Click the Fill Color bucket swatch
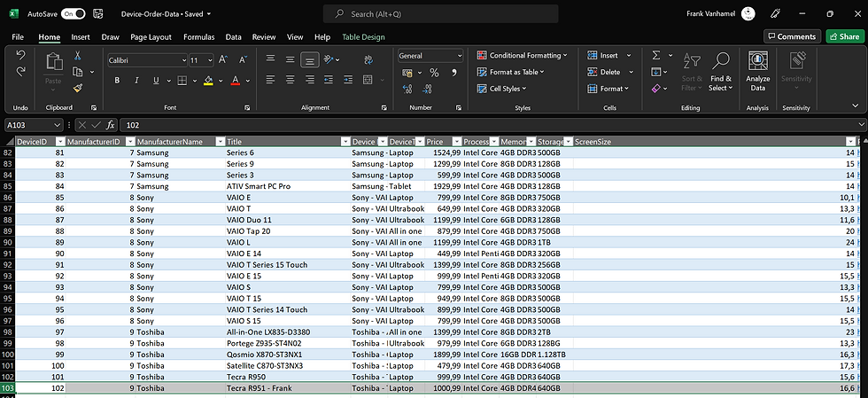Viewport: 868px width, 398px height. [209, 81]
